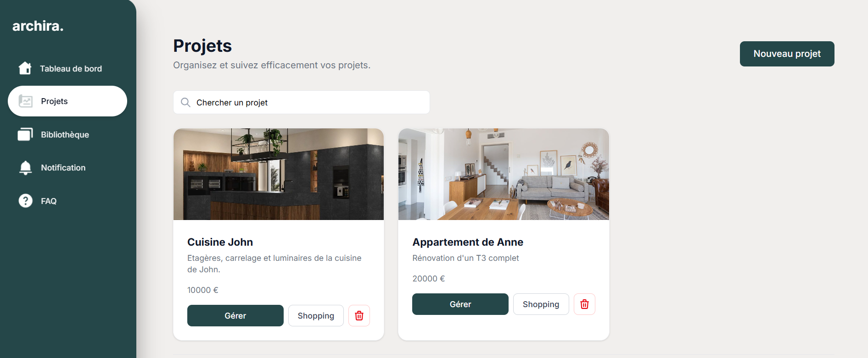Image resolution: width=868 pixels, height=358 pixels.
Task: Click the Projets chart icon in sidebar
Action: click(x=26, y=101)
